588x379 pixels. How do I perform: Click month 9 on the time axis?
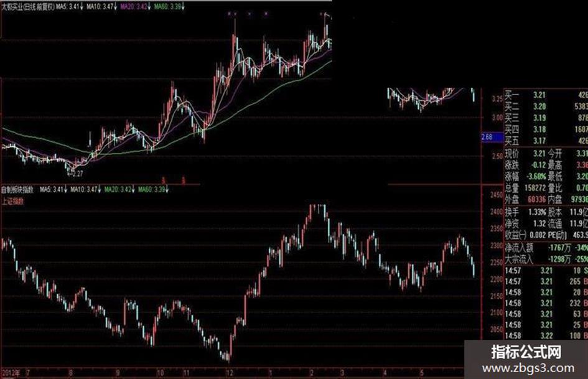118,373
